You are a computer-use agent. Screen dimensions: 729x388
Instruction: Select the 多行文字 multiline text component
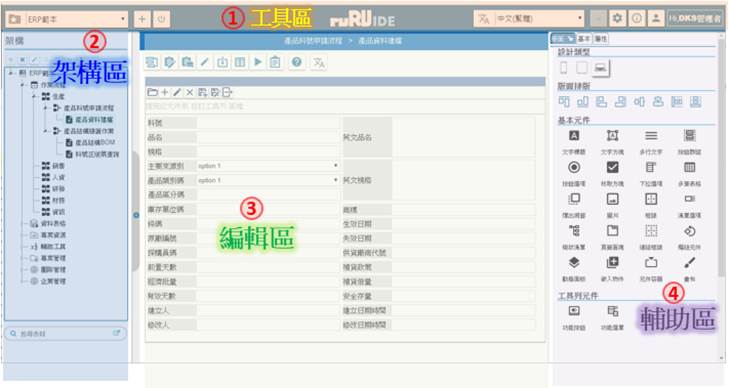[651, 141]
